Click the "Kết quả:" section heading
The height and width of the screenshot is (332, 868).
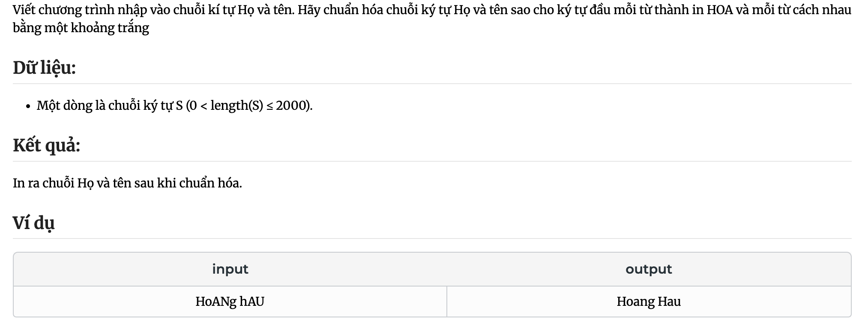(x=46, y=145)
